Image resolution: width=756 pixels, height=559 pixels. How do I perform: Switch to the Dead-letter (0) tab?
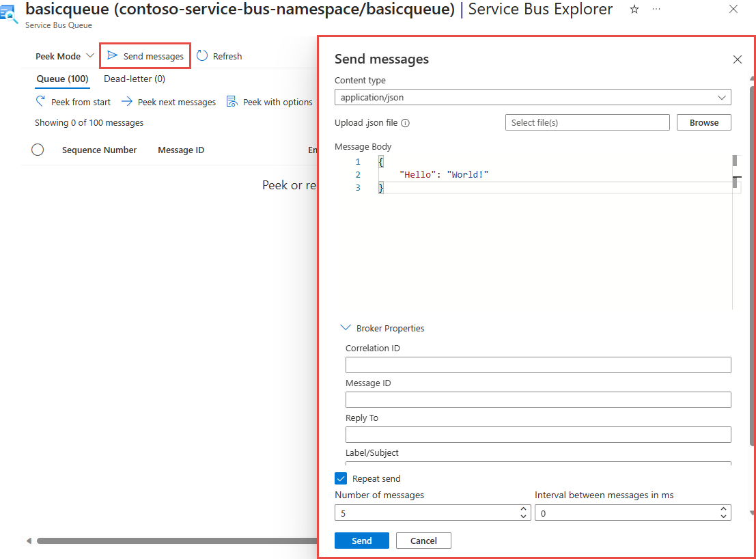tap(135, 79)
